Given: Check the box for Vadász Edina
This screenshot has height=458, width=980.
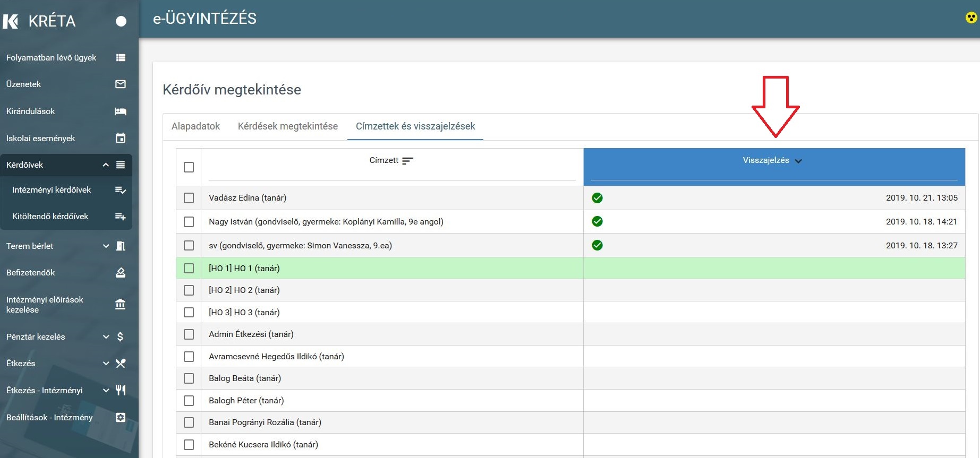Looking at the screenshot, I should tap(189, 198).
